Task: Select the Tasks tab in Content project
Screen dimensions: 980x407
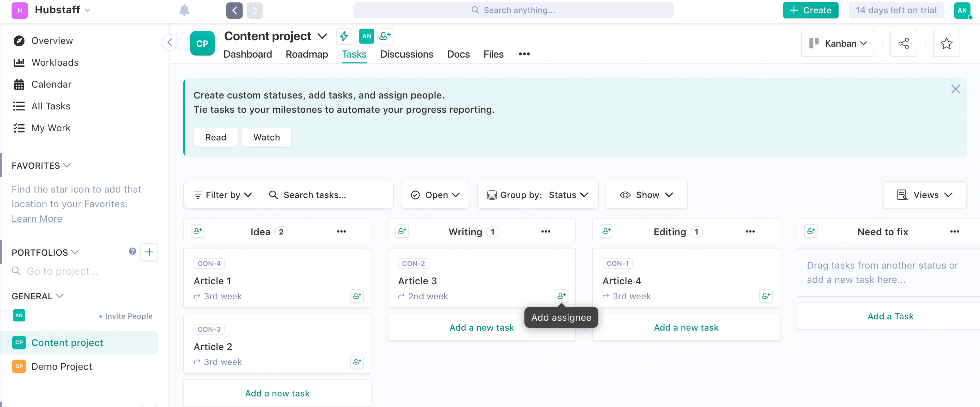Action: (354, 54)
